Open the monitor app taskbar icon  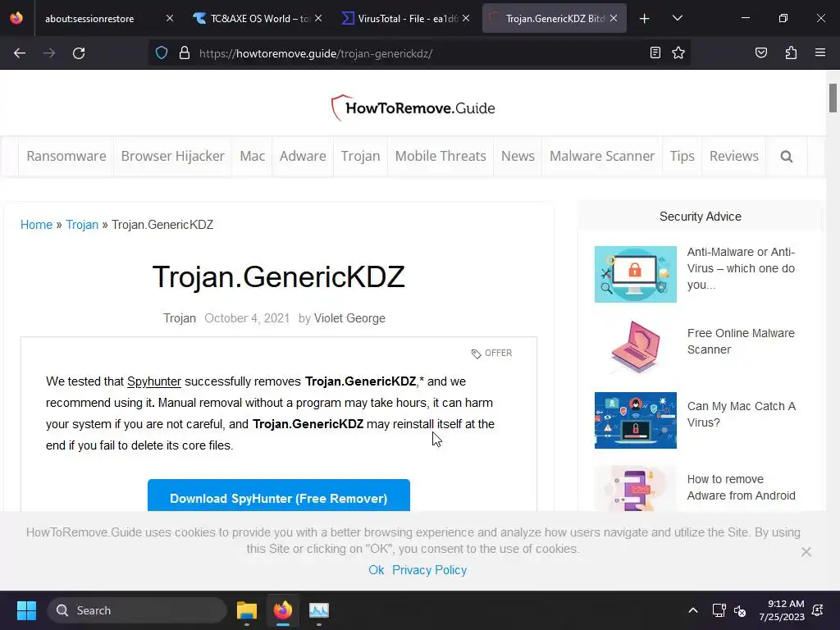pos(319,610)
